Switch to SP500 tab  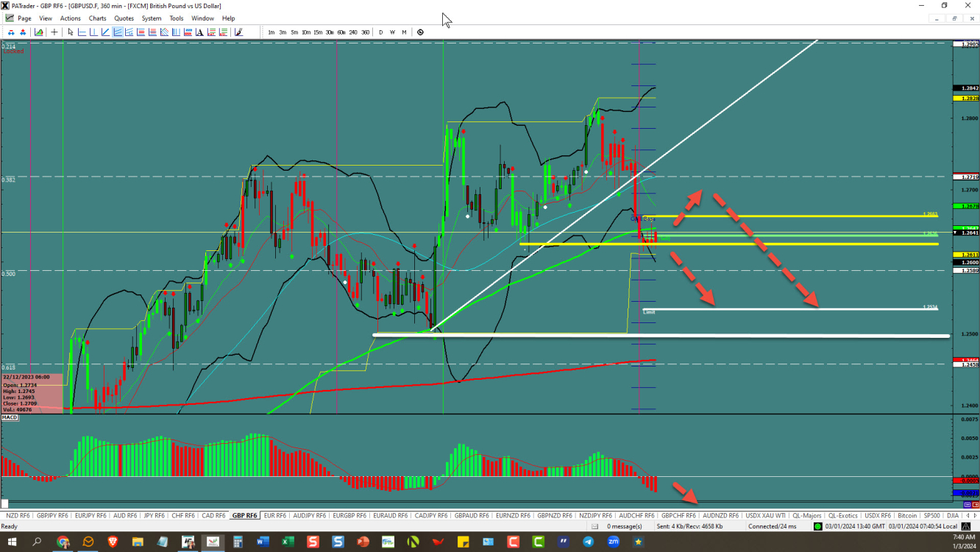[x=931, y=515]
